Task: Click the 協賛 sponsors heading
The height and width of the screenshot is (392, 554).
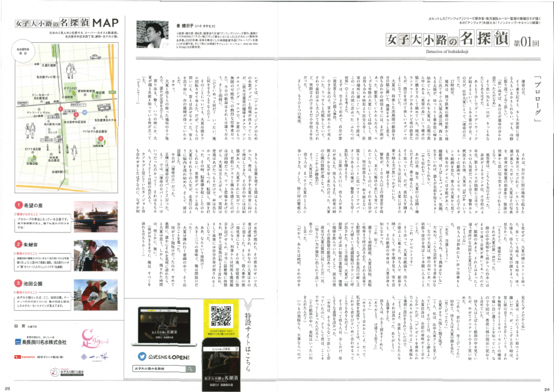Action: 19,327
